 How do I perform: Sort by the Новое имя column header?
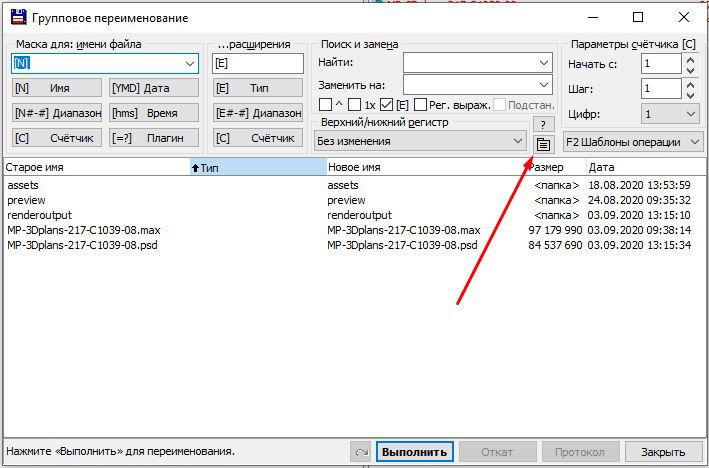point(426,167)
